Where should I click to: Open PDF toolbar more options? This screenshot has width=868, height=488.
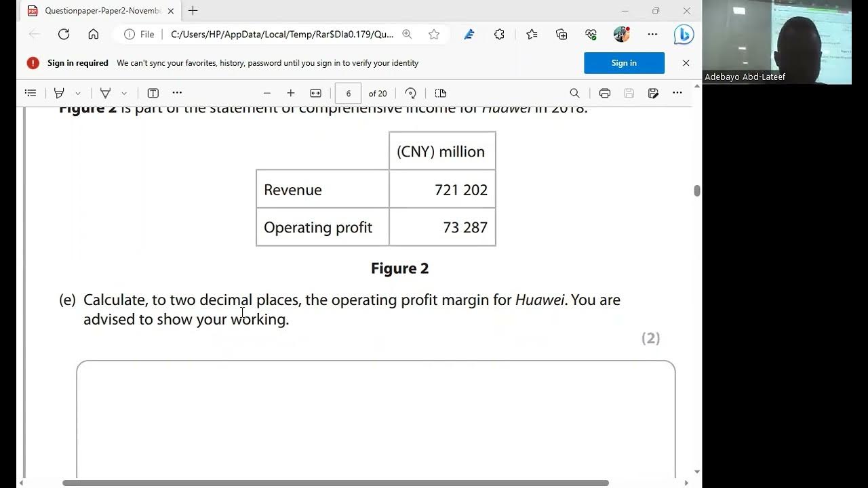click(x=677, y=93)
